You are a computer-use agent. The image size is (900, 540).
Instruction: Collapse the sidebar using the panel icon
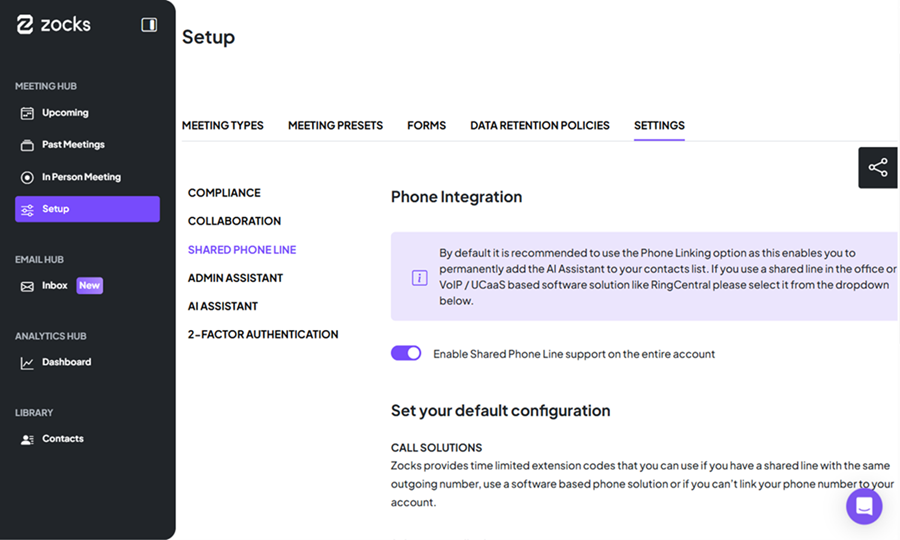[149, 25]
